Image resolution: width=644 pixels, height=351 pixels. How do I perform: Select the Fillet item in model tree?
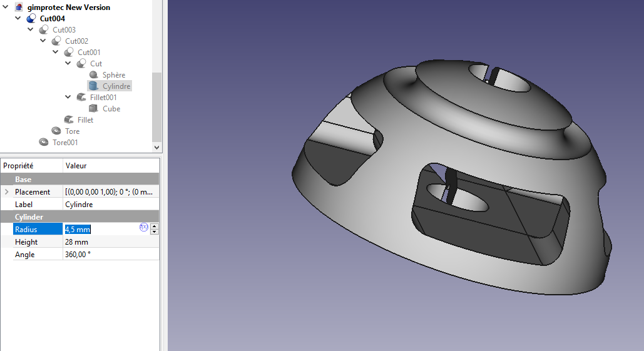(x=85, y=120)
